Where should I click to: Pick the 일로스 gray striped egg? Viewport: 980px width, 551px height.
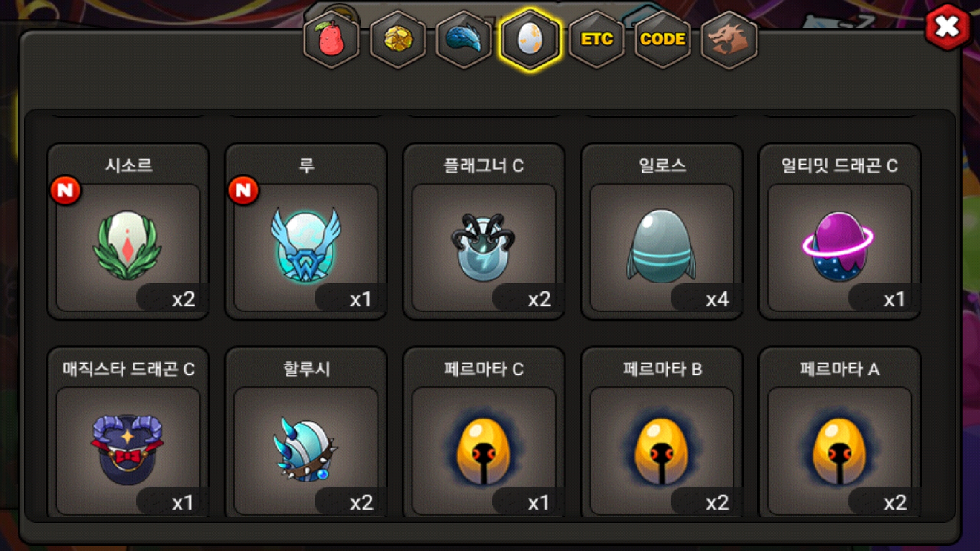coord(661,232)
